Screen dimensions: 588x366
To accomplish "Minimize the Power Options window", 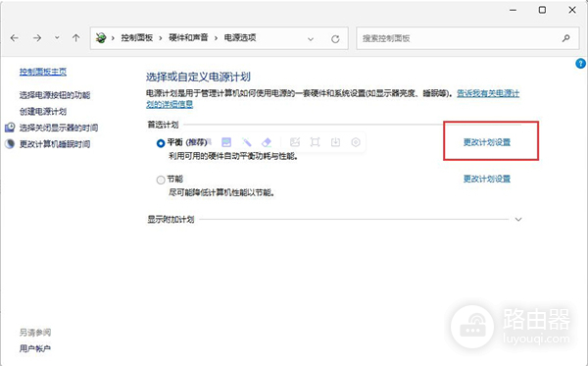I will tap(513, 10).
